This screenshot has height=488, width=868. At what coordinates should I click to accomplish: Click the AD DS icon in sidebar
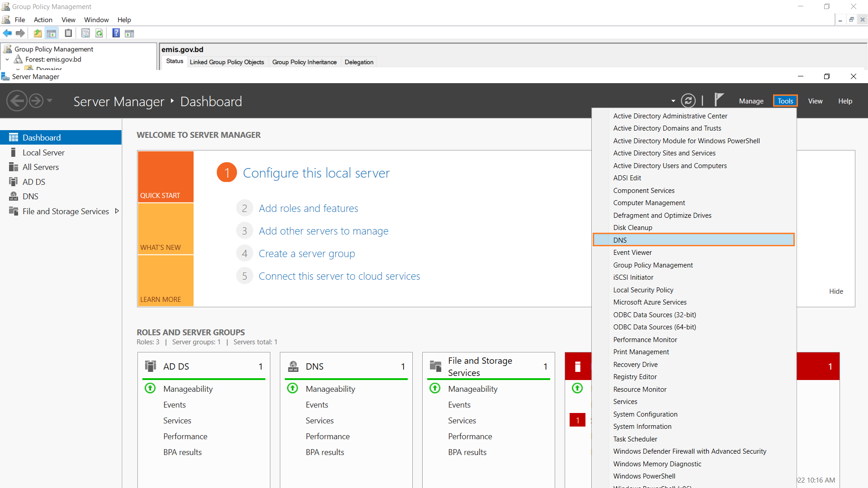14,182
